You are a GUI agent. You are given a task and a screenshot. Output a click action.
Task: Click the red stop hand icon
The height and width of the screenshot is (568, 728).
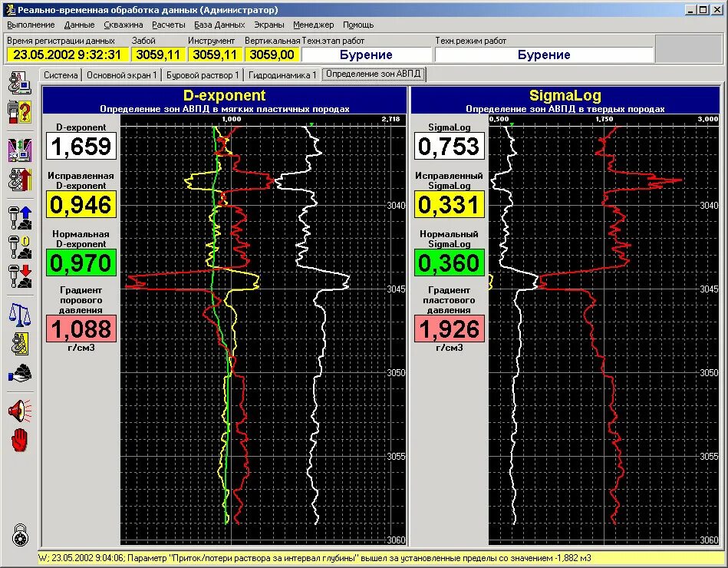[x=19, y=441]
